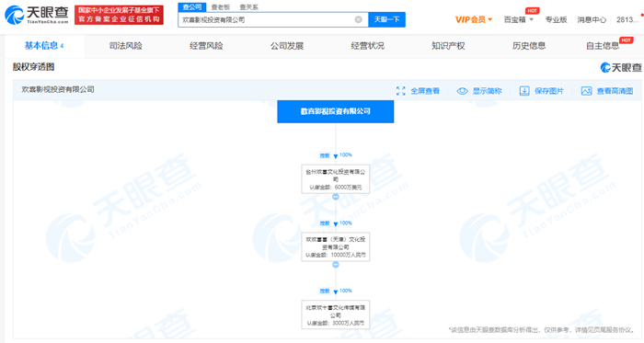Image resolution: width=644 pixels, height=343 pixels.
Task: Collapse the node circle below 欢欢喜喜（天津）
Action: pyautogui.click(x=336, y=265)
